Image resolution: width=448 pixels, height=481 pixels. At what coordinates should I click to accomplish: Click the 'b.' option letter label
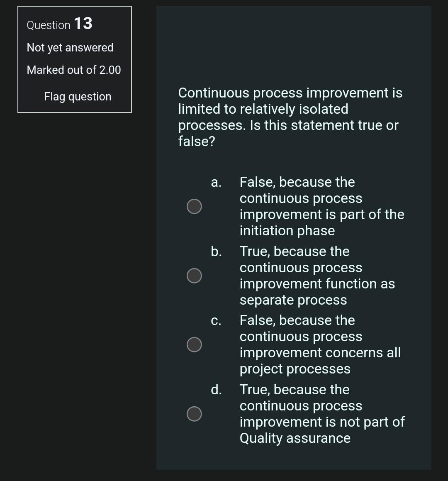pos(216,251)
